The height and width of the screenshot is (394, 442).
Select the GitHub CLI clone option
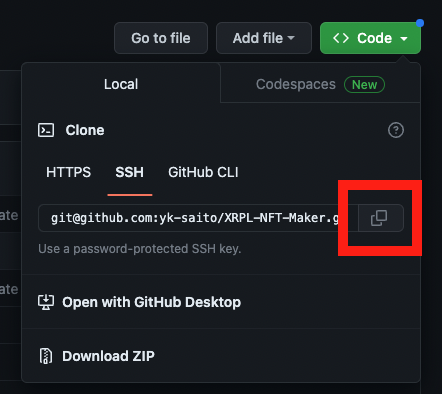tap(203, 172)
